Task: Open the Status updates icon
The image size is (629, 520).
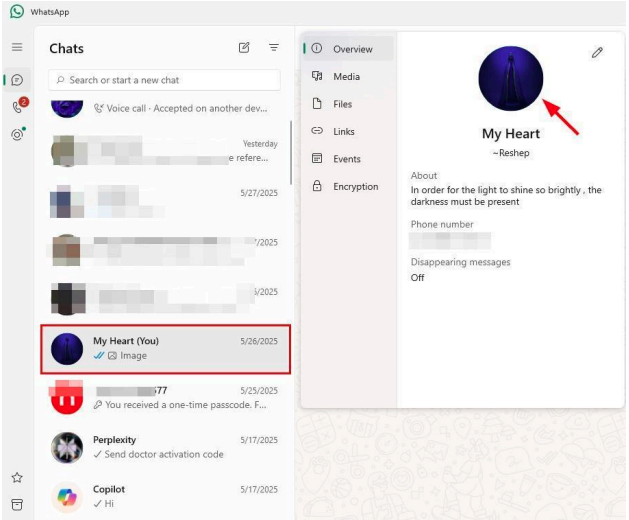Action: point(17,134)
